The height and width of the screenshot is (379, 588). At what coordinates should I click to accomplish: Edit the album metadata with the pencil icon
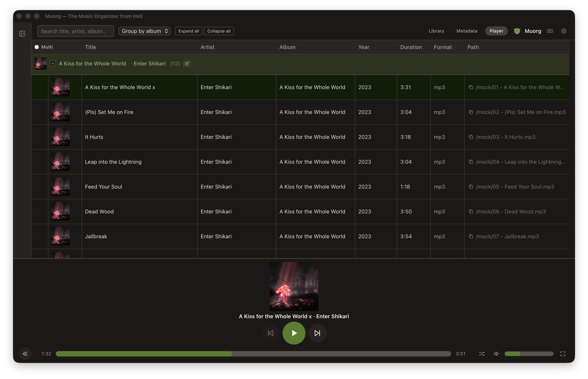coord(187,63)
